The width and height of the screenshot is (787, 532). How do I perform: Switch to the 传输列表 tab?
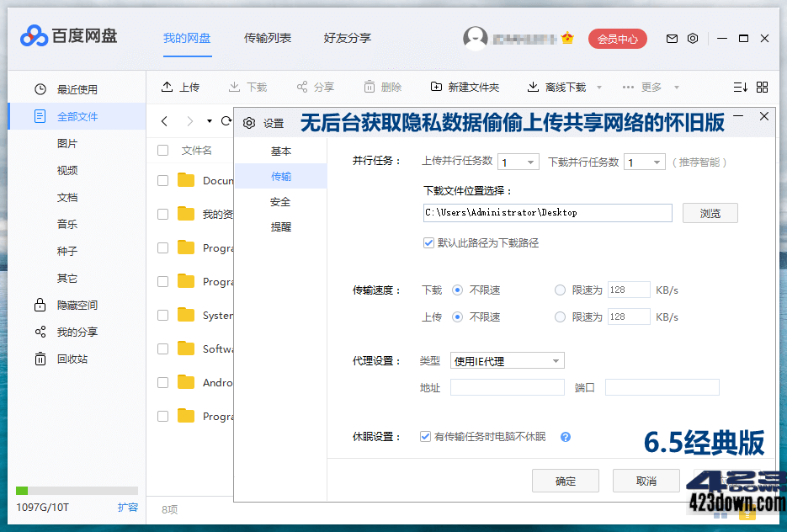coord(268,38)
